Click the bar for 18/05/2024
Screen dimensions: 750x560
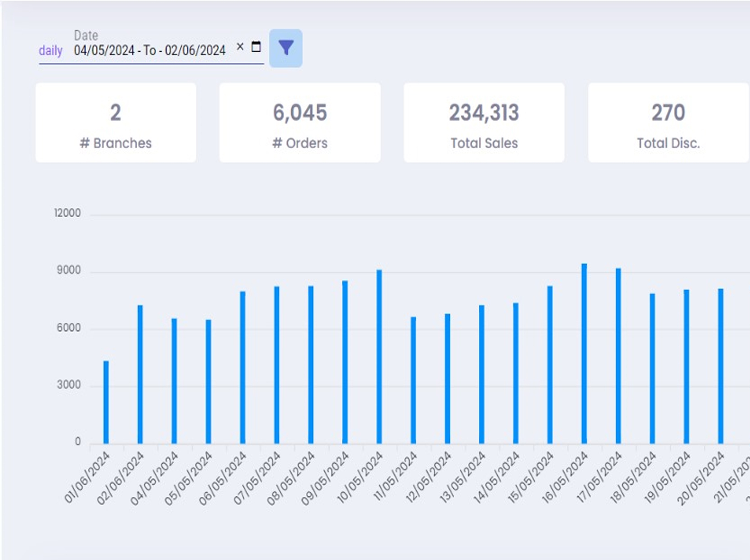coord(652,368)
